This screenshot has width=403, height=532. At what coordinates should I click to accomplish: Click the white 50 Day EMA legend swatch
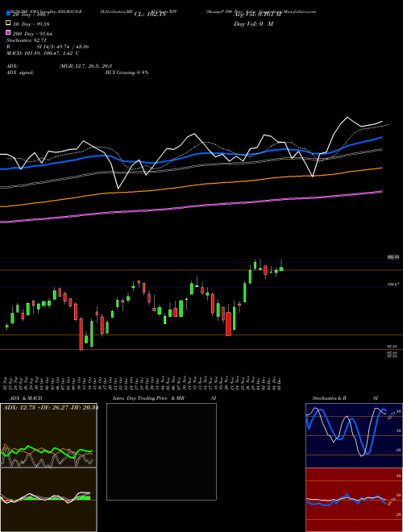(x=9, y=23)
